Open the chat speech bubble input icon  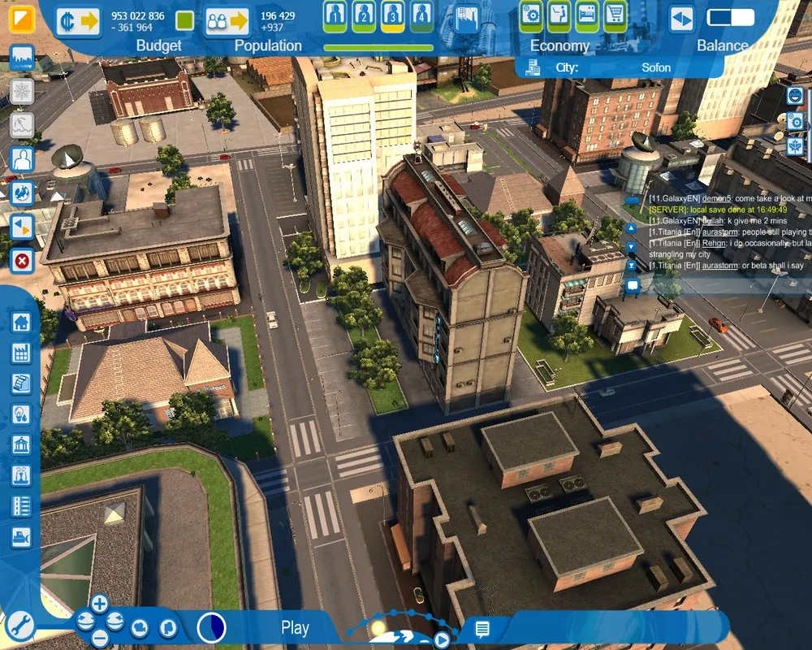point(633,285)
